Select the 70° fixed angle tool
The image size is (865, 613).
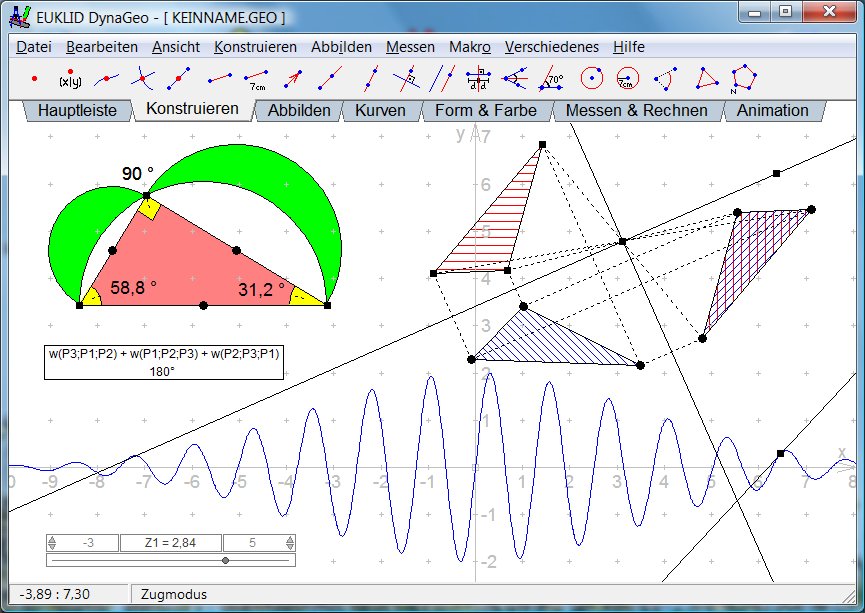click(552, 77)
